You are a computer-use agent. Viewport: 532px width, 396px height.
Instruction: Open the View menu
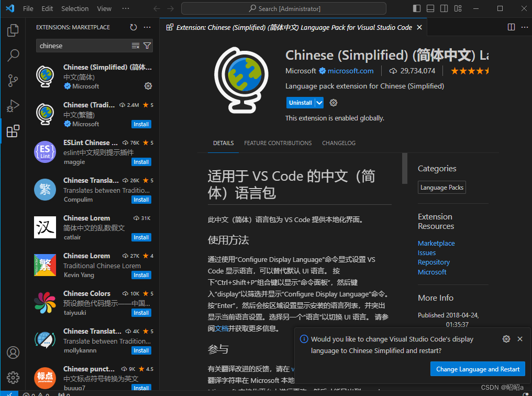(x=104, y=8)
